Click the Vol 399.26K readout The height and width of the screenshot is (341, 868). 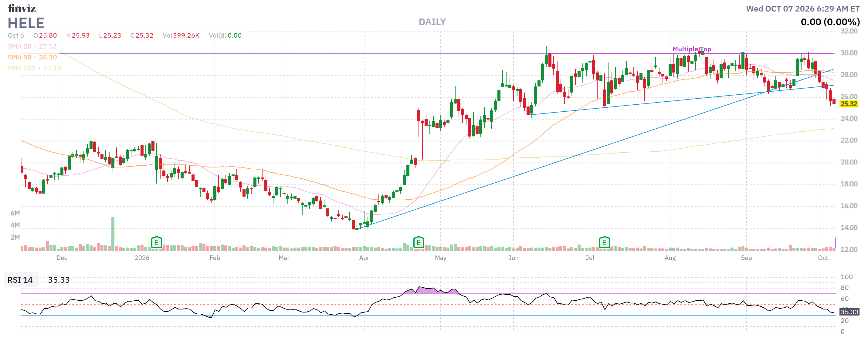click(181, 35)
